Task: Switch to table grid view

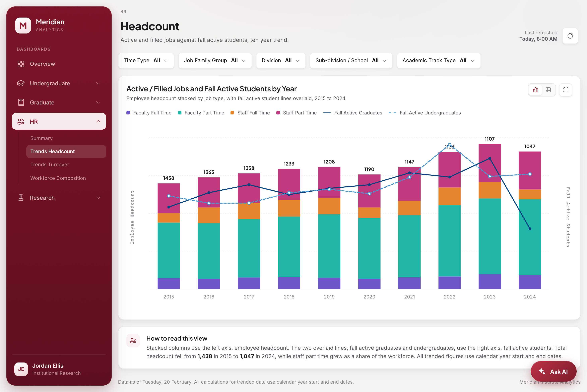Action: pos(548,90)
